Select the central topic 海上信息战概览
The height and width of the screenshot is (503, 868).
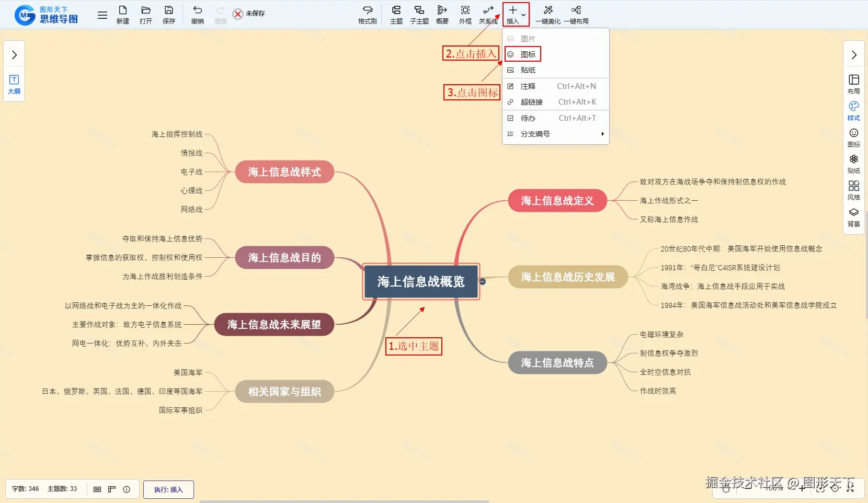point(421,281)
